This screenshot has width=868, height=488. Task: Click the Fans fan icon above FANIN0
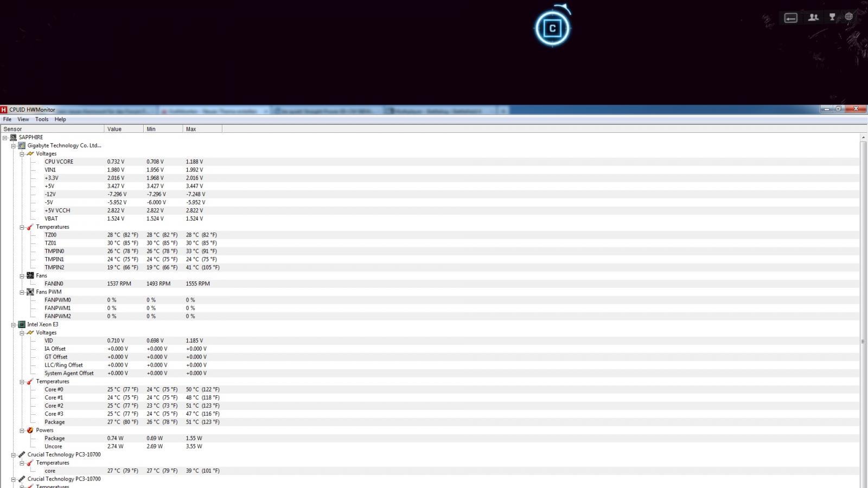click(30, 275)
